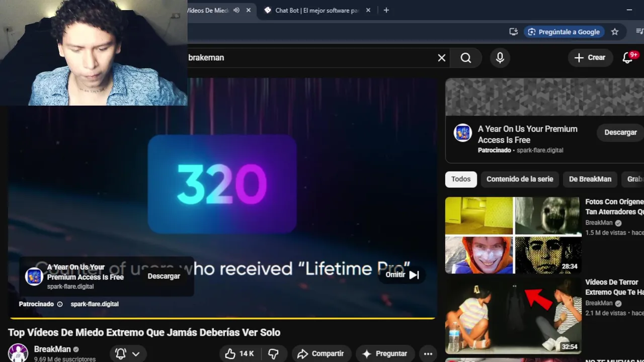Click 1.5 M de vistas text
Screen dimensions: 644x362
pos(606,233)
